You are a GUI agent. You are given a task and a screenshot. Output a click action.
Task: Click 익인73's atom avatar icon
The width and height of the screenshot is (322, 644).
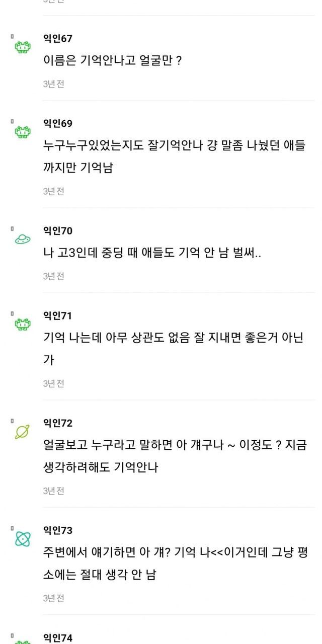(22, 539)
